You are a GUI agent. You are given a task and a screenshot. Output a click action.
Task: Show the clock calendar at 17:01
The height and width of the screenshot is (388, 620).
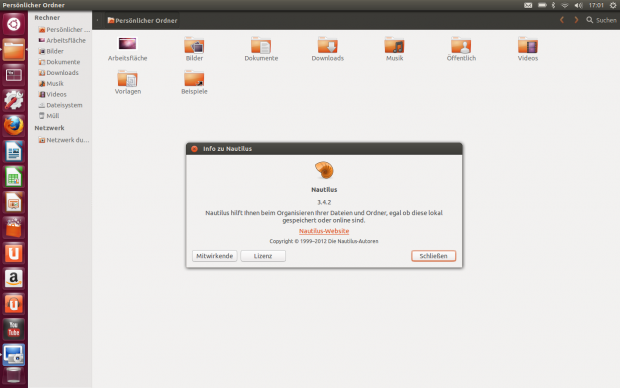click(x=596, y=5)
